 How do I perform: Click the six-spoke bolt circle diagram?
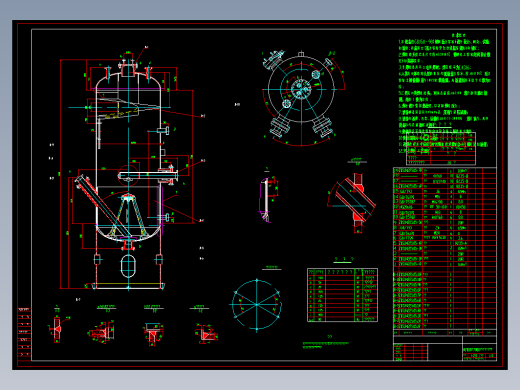coord(257,305)
